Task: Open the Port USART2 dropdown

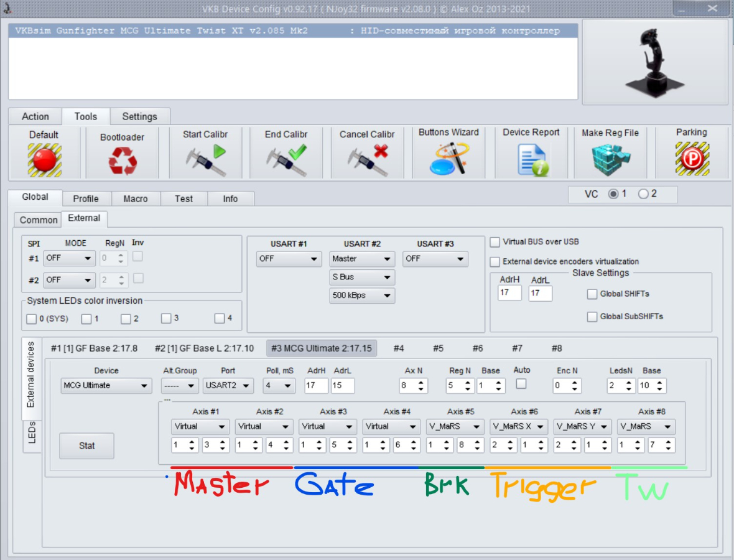Action: 228,386
